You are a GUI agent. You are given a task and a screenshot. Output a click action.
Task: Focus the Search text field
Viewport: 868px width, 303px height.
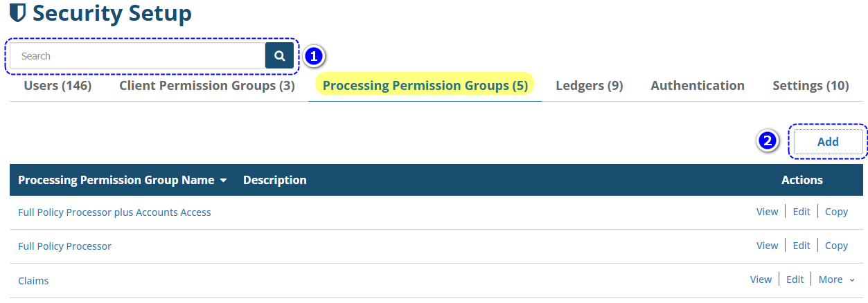point(137,56)
